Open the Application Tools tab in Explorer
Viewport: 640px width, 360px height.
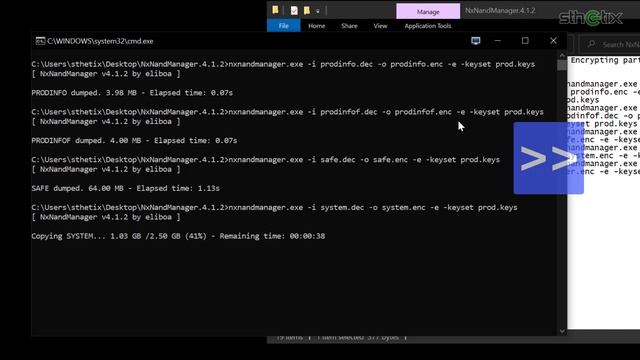(428, 26)
